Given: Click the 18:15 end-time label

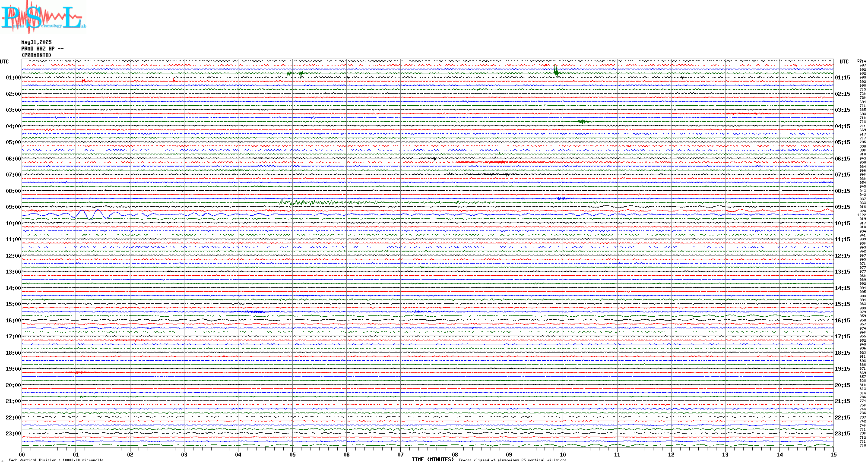Looking at the screenshot, I should point(843,353).
